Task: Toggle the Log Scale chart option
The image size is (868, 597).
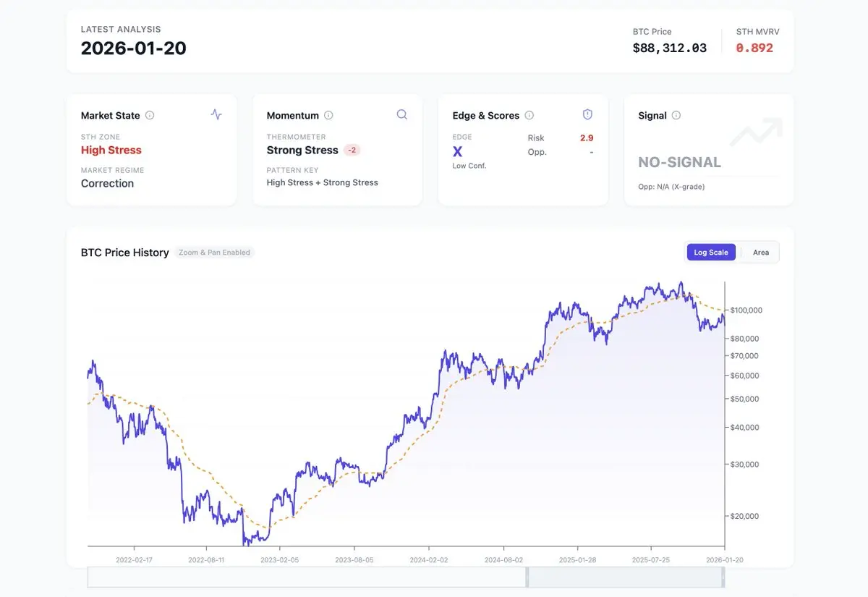Action: (711, 252)
